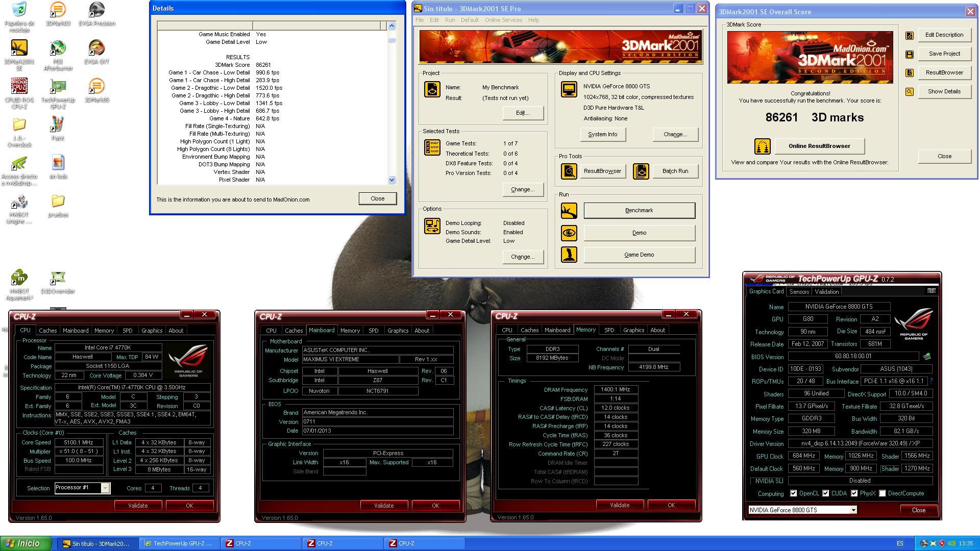
Task: Open the EVGA Precision desktop icon
Action: tap(96, 14)
